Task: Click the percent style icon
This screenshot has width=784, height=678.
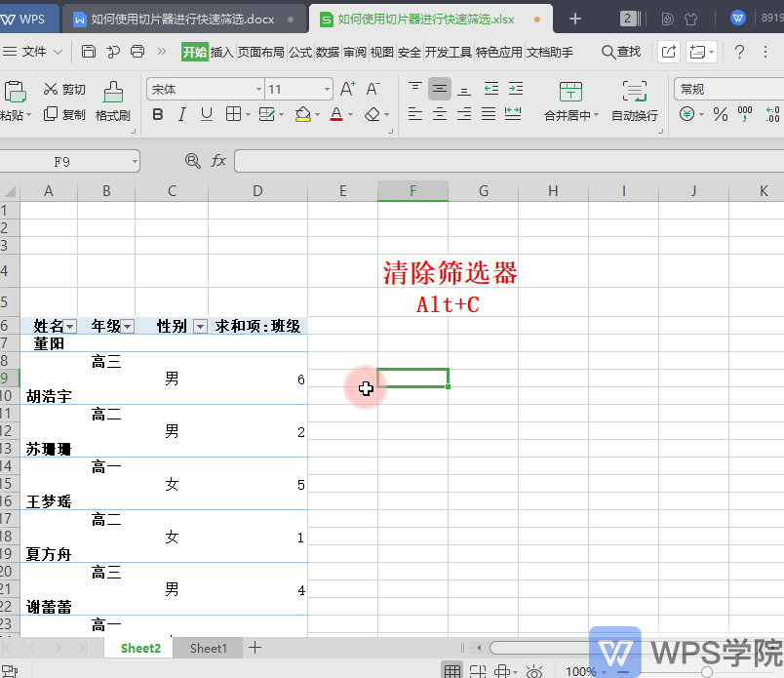Action: tap(721, 114)
